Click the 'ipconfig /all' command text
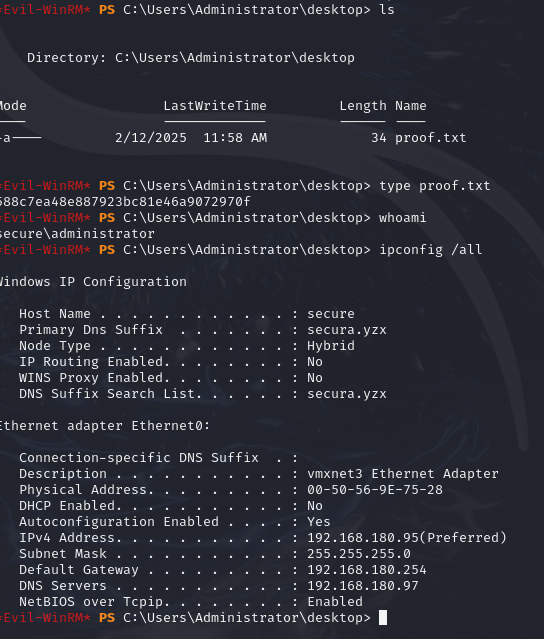544x639 pixels. point(431,249)
